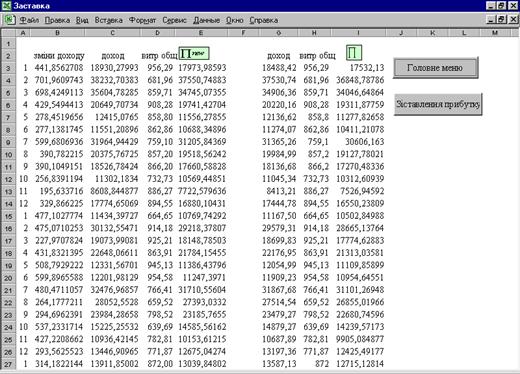The width and height of the screenshot is (520, 374).
Task: Restore the workbook window via the inner restore icon
Action: 502,20
